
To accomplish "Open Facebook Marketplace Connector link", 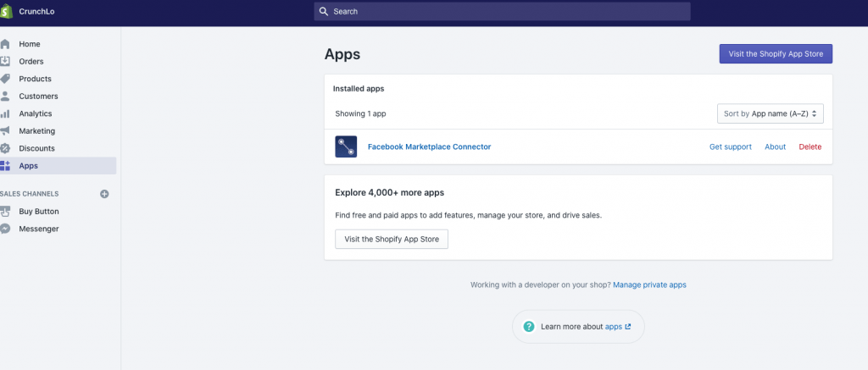I will tap(429, 146).
